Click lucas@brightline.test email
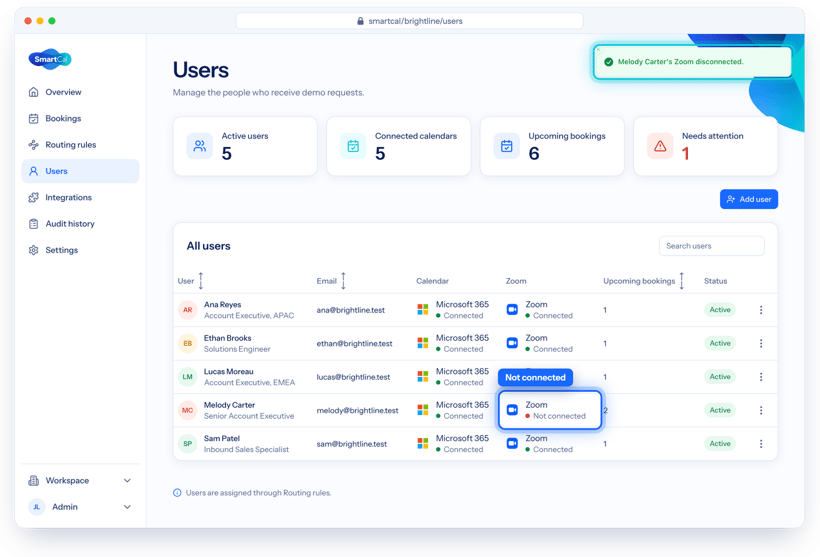 tap(353, 377)
